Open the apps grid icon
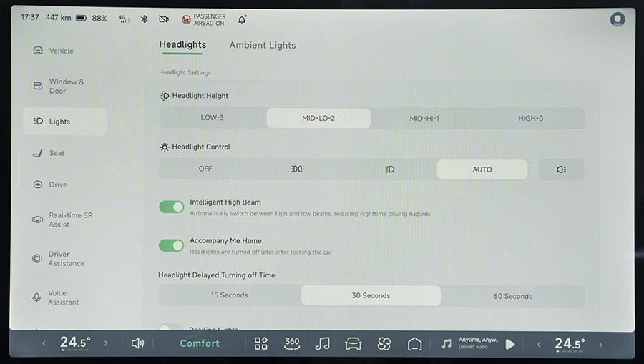Viewport: 644px width, 364px height. click(x=261, y=343)
